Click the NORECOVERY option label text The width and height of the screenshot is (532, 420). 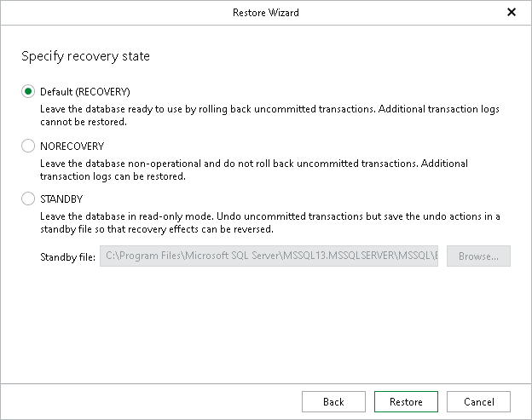pos(72,146)
